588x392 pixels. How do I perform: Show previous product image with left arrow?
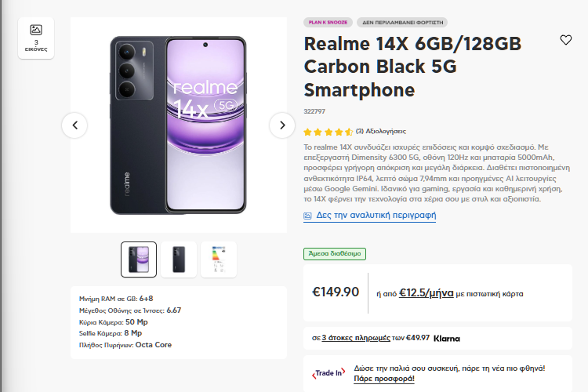click(x=74, y=125)
